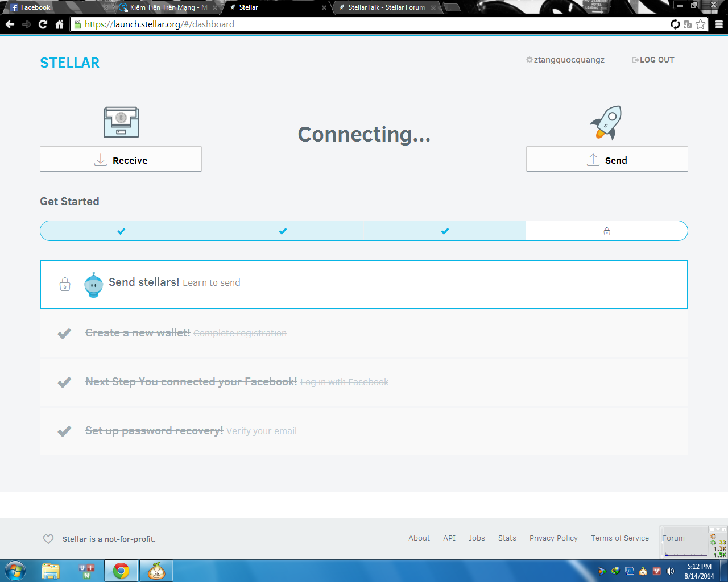Image resolution: width=728 pixels, height=582 pixels.
Task: Open the ztangquocquangz account settings
Action: pos(569,60)
